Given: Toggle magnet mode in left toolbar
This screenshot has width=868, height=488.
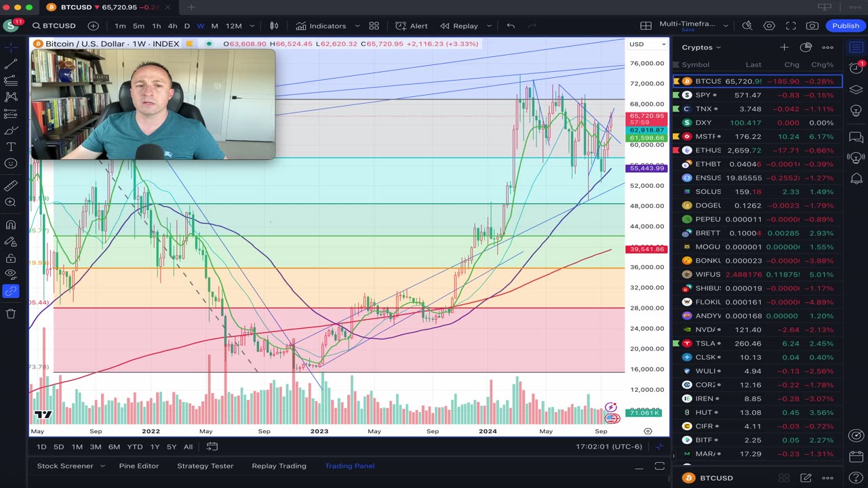Looking at the screenshot, I should click(x=11, y=225).
